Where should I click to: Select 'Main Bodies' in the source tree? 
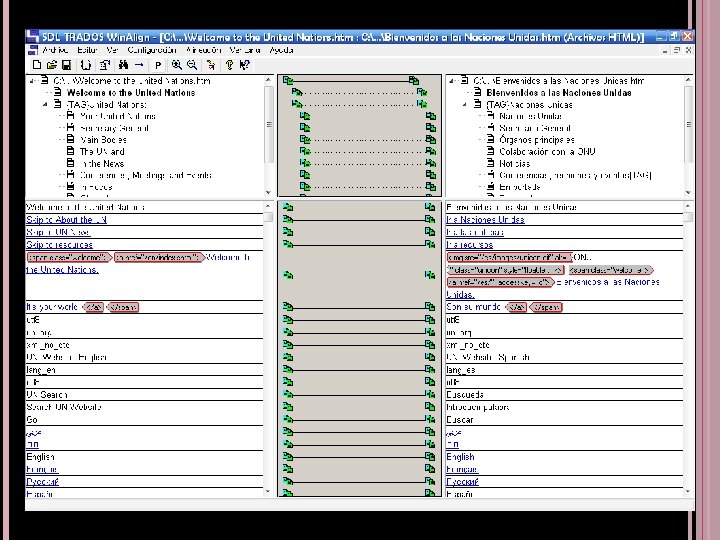(x=103, y=139)
